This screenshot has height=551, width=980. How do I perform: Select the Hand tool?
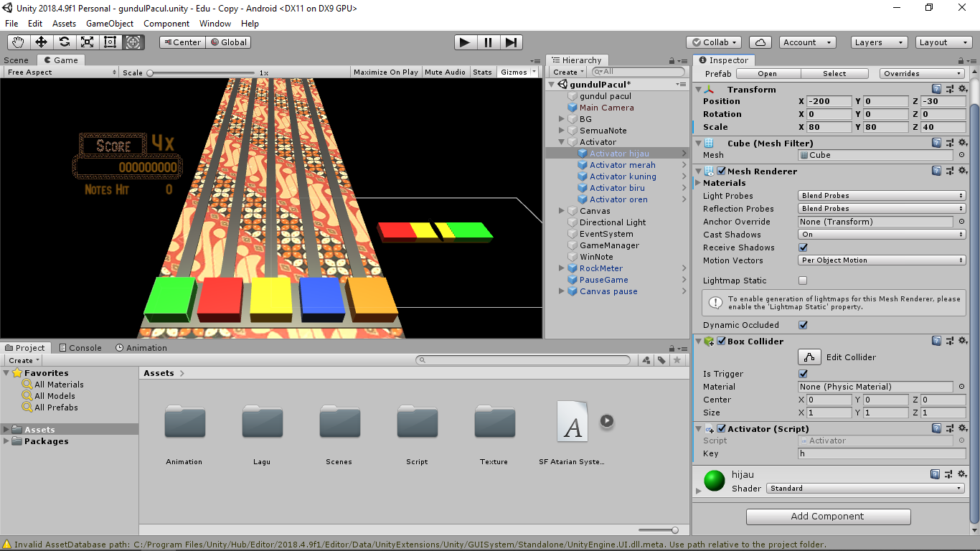point(18,42)
